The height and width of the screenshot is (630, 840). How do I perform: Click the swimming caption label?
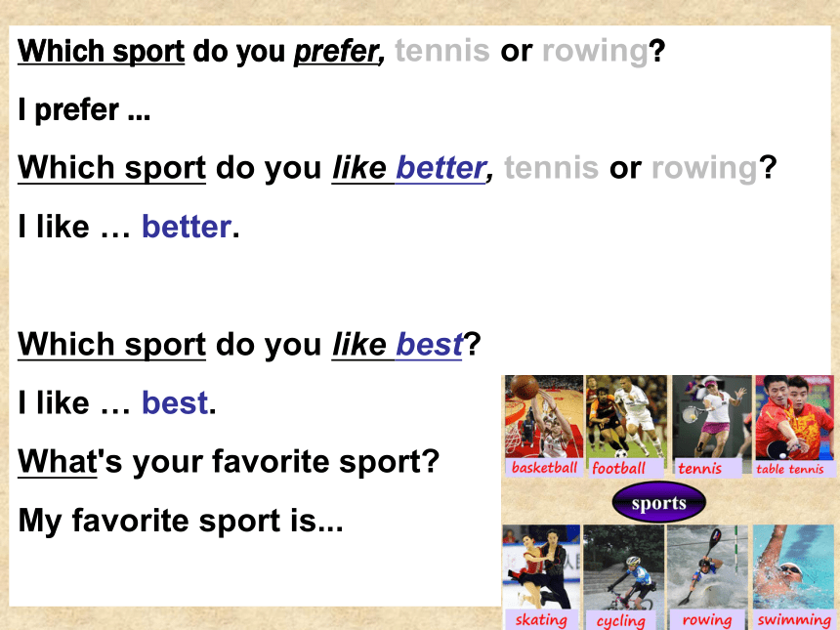click(794, 620)
